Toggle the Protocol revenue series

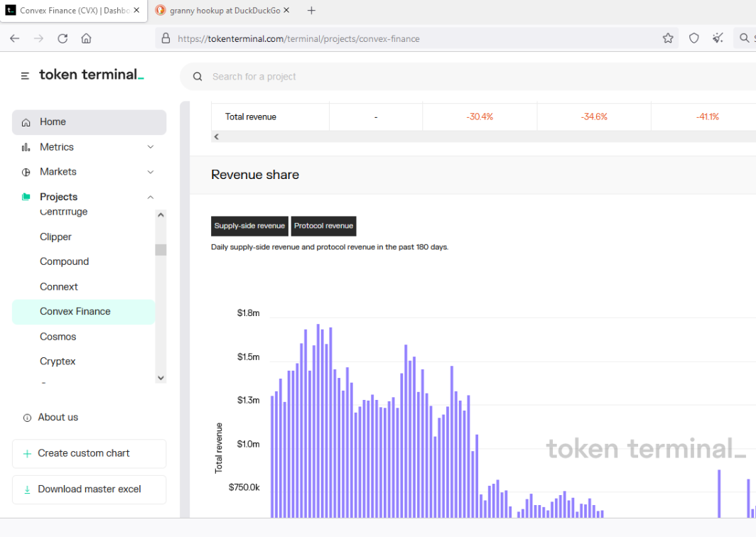pos(323,226)
